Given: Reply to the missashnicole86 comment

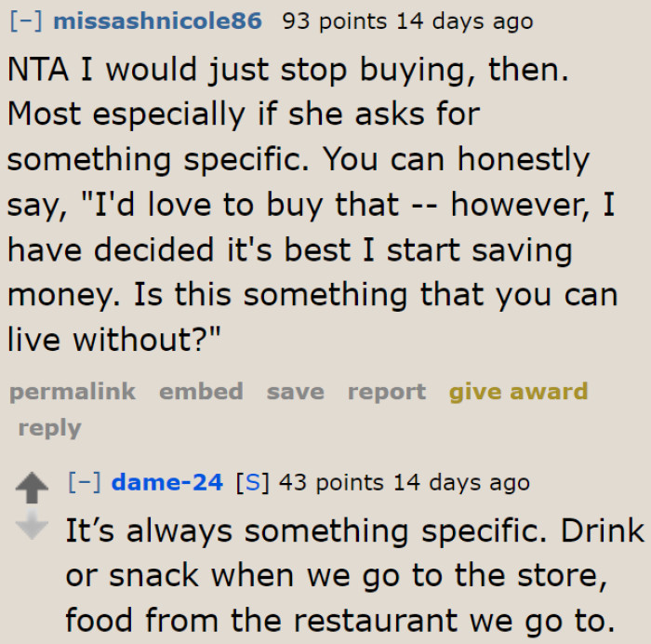Looking at the screenshot, I should pos(49,428).
